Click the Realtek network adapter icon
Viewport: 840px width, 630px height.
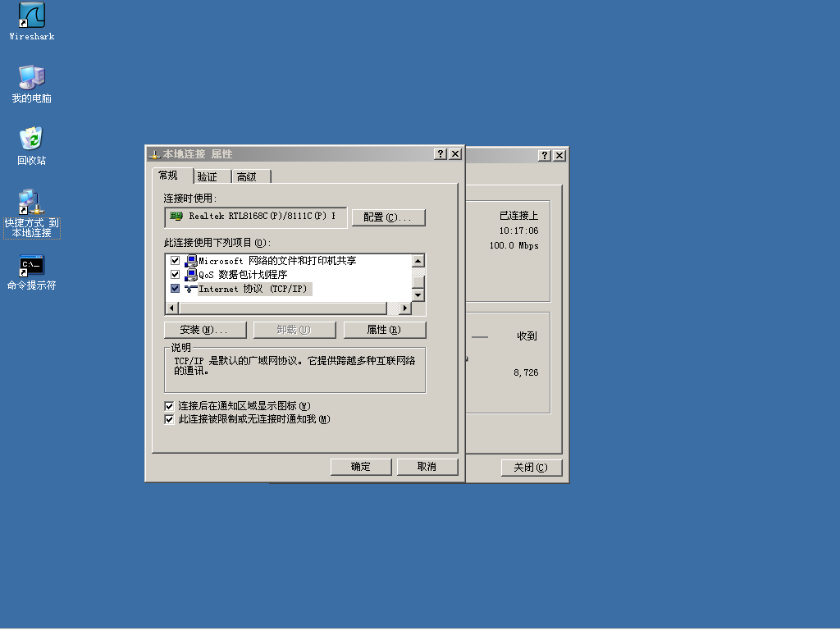pyautogui.click(x=176, y=216)
